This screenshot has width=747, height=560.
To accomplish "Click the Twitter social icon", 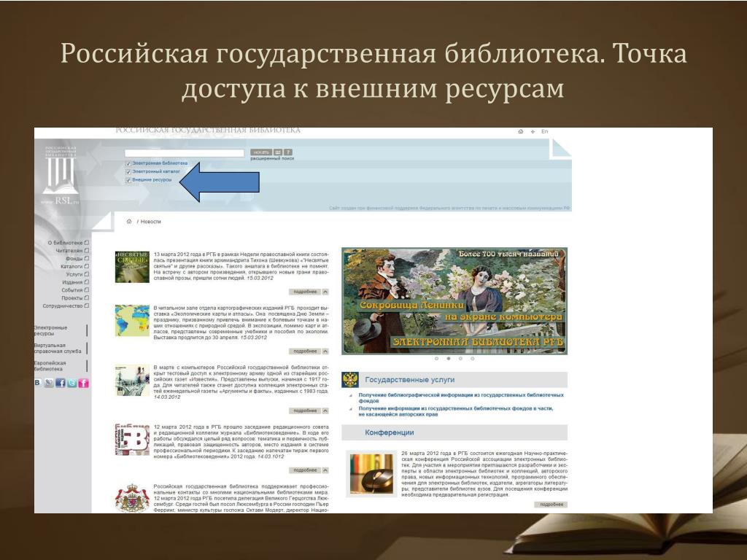I will [72, 383].
